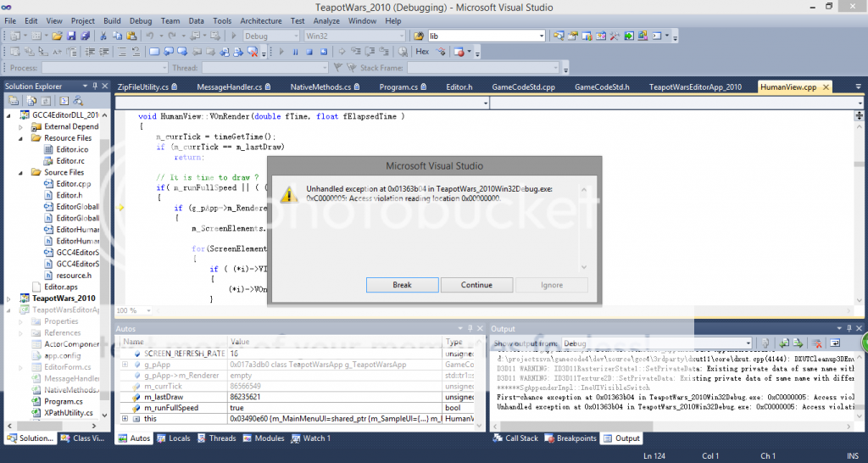The width and height of the screenshot is (868, 463).
Task: Switch to the Program.cs tab
Action: (398, 86)
